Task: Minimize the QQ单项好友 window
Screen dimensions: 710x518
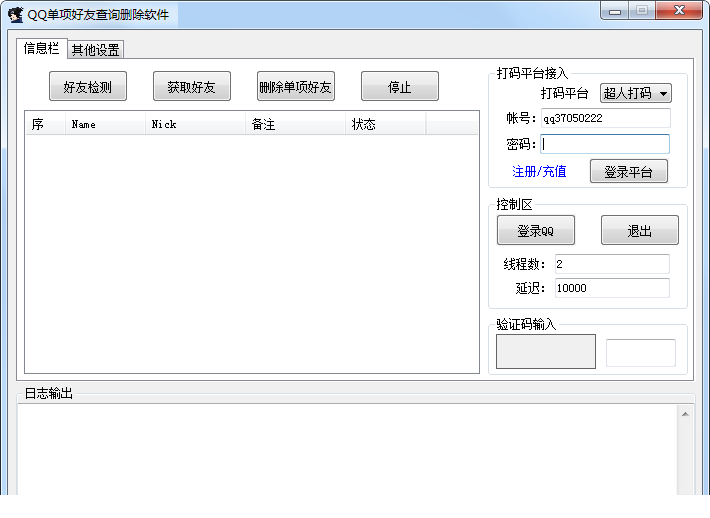Action: (x=614, y=12)
